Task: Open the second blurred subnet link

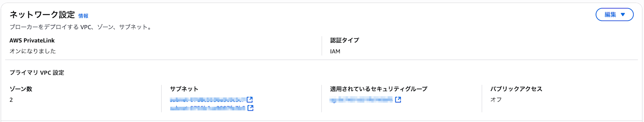Action: click(208, 108)
